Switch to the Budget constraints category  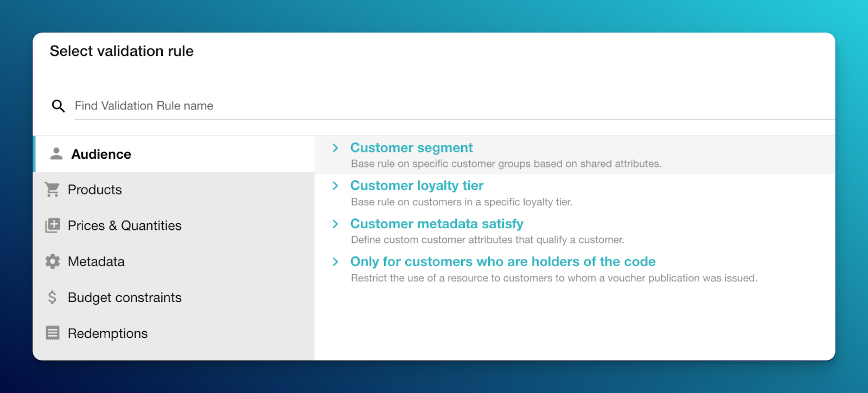[x=124, y=297]
